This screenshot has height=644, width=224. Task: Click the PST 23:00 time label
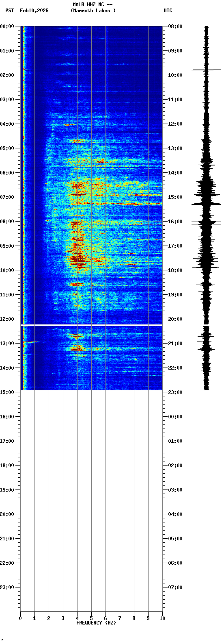(7, 587)
